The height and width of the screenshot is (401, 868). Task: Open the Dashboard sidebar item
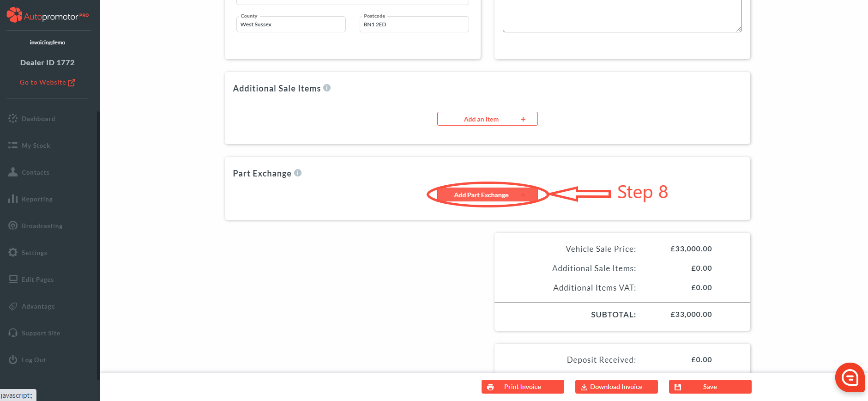[38, 119]
